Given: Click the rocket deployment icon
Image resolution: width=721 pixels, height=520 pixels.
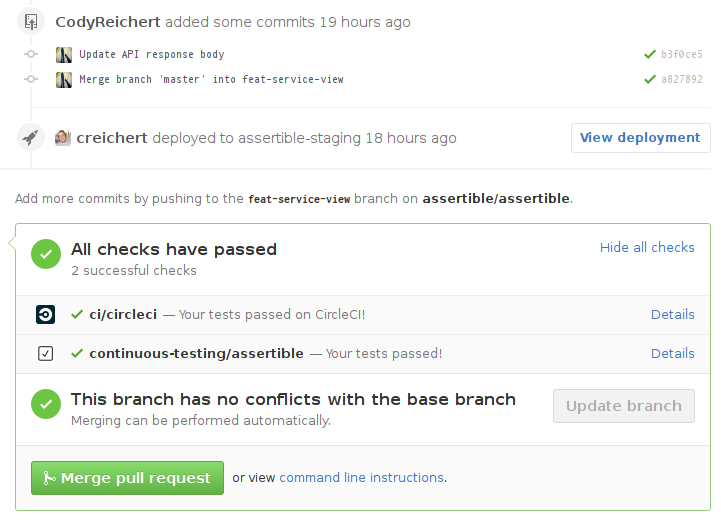Looking at the screenshot, I should pos(31,138).
